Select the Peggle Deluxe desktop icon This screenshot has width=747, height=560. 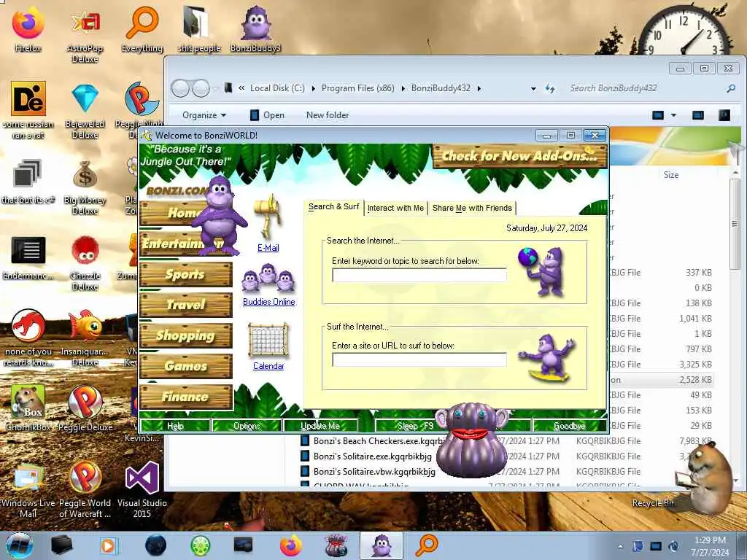click(x=85, y=402)
